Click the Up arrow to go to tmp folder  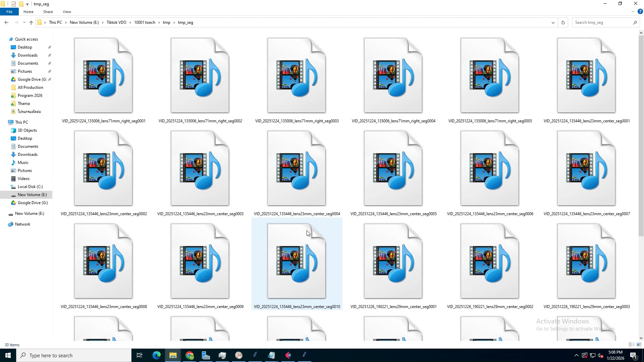[31, 23]
